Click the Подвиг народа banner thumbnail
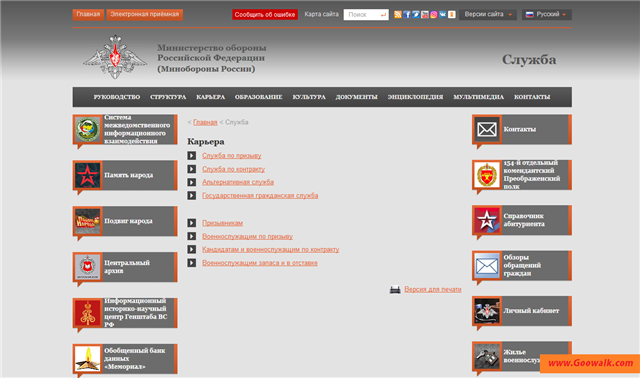The height and width of the screenshot is (378, 640). tap(87, 221)
